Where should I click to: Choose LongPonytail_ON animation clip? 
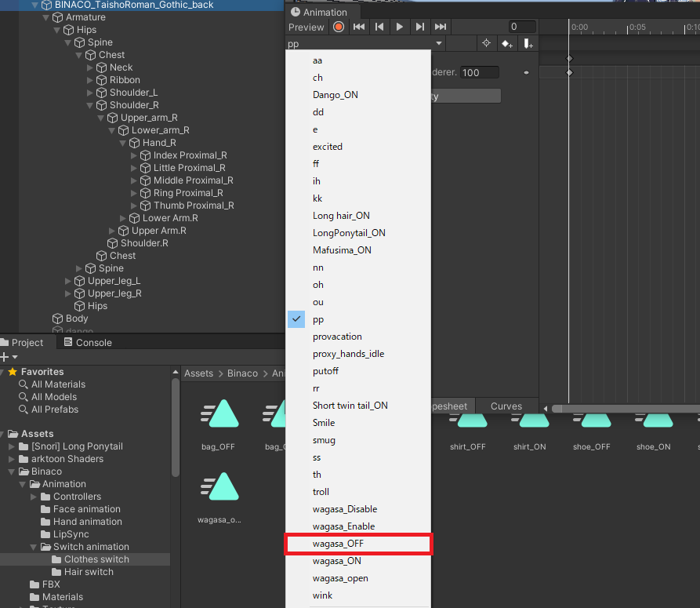coord(358,233)
